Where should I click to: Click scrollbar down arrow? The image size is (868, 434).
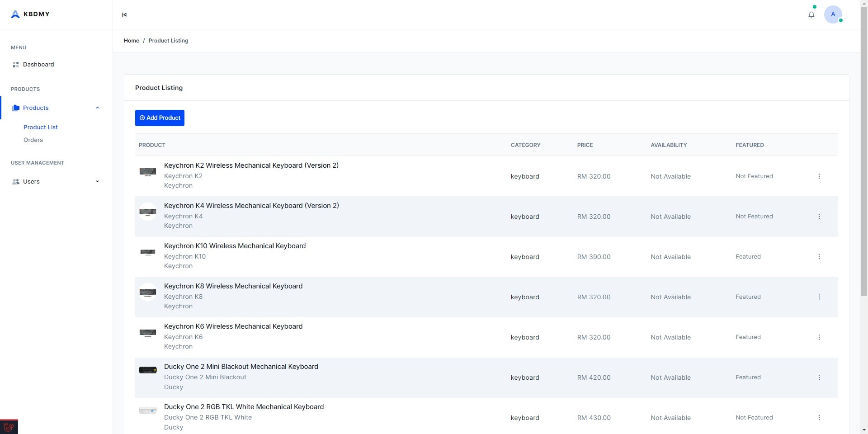864,430
